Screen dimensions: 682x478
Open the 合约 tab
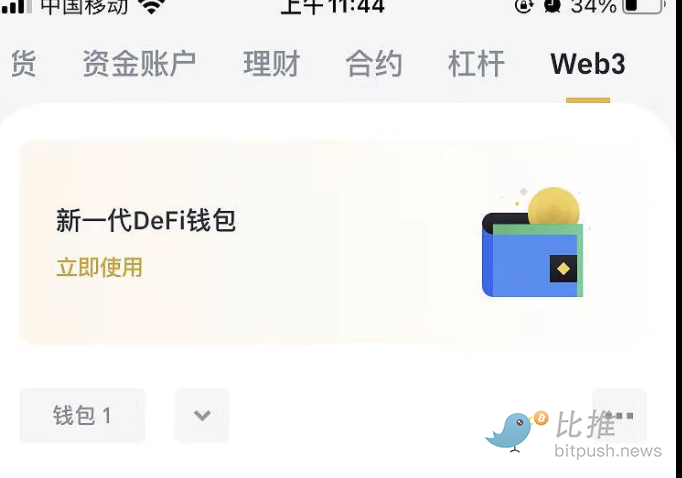pos(374,64)
